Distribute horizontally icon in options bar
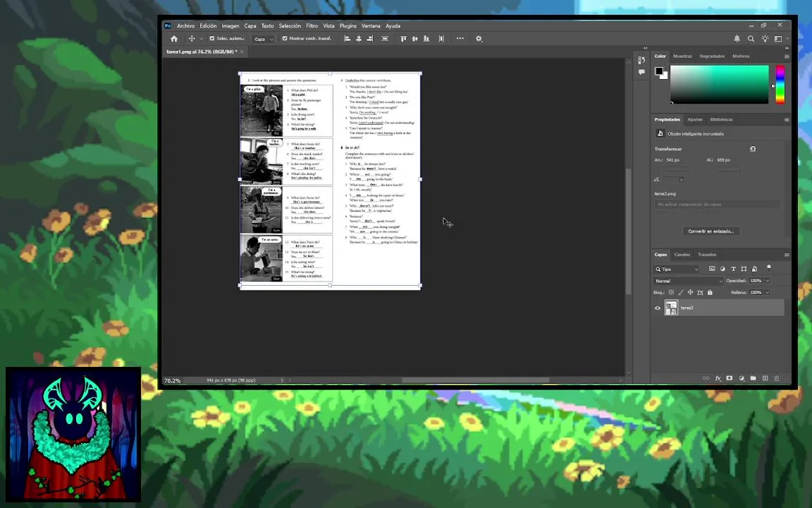The height and width of the screenshot is (508, 812). click(441, 39)
